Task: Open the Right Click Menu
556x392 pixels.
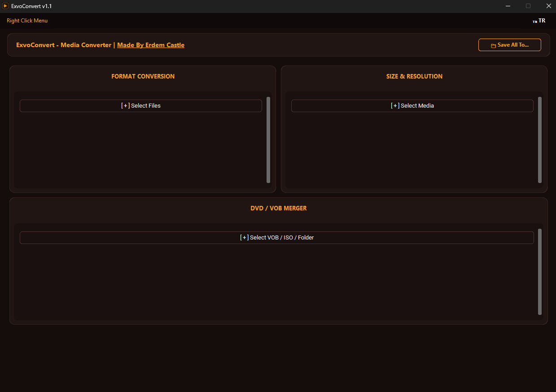Action: (x=27, y=21)
